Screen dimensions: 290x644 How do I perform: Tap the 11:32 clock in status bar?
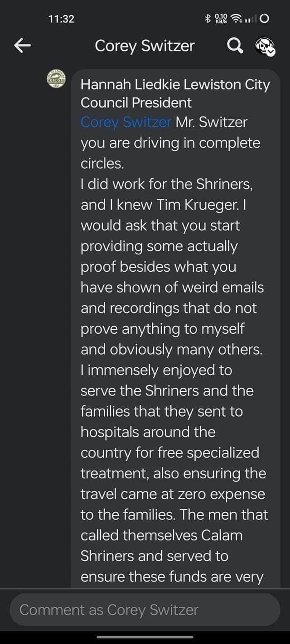coord(61,19)
